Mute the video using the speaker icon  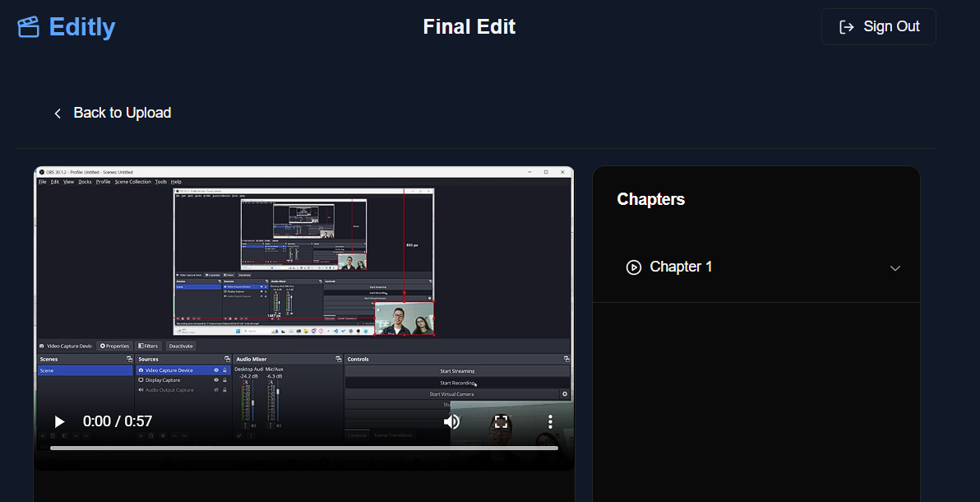(451, 421)
